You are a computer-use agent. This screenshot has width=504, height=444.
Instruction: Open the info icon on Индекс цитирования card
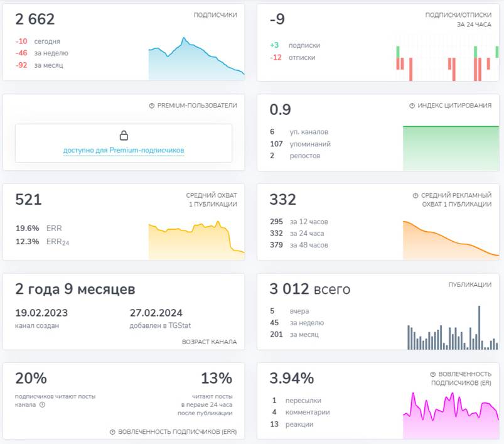click(411, 106)
